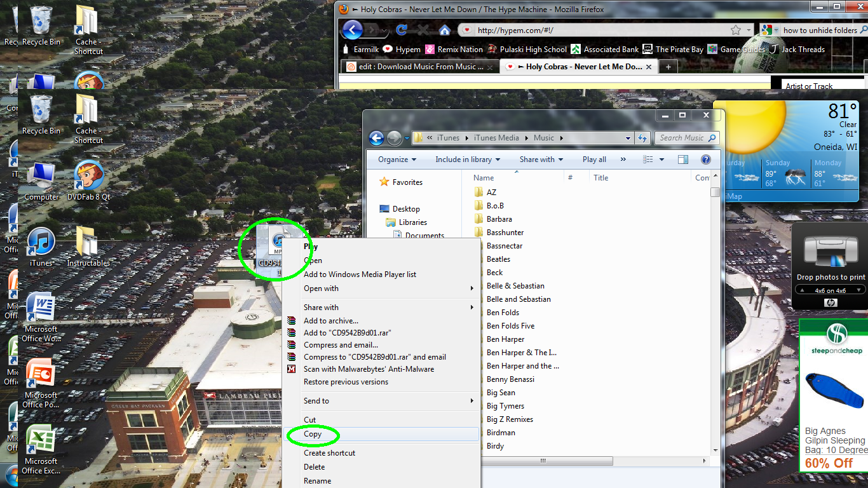Image resolution: width=868 pixels, height=488 pixels.
Task: Open a new Firefox tab with the plus button
Action: [668, 67]
